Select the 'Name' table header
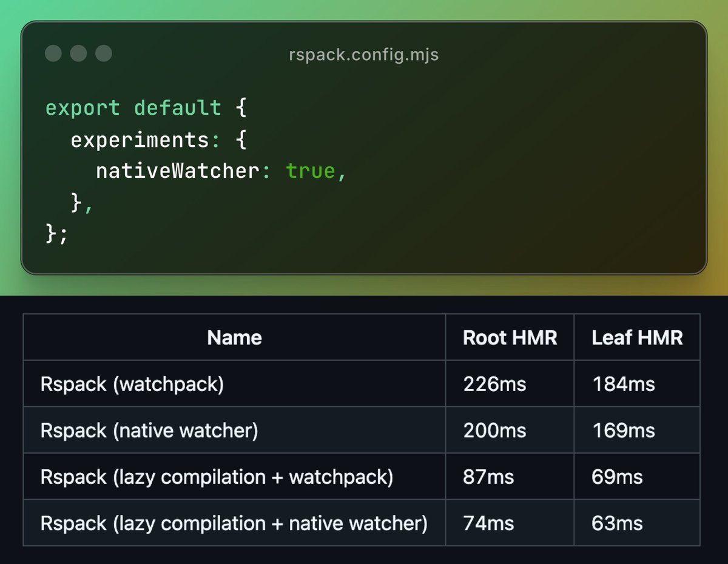728x564 pixels. pyautogui.click(x=234, y=338)
